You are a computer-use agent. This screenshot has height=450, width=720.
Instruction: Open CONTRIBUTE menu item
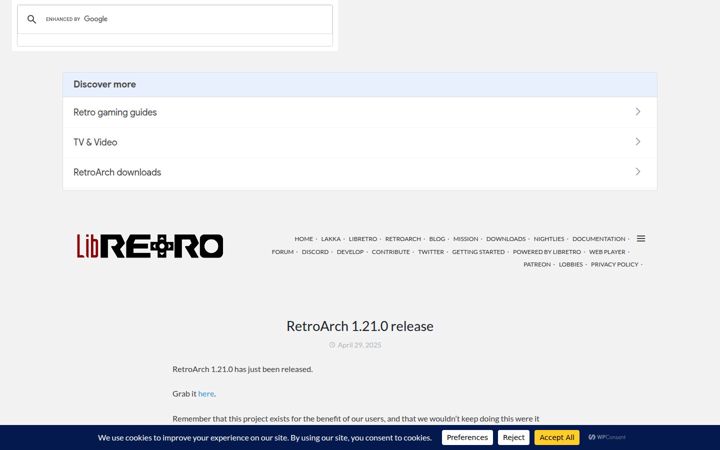click(x=391, y=252)
